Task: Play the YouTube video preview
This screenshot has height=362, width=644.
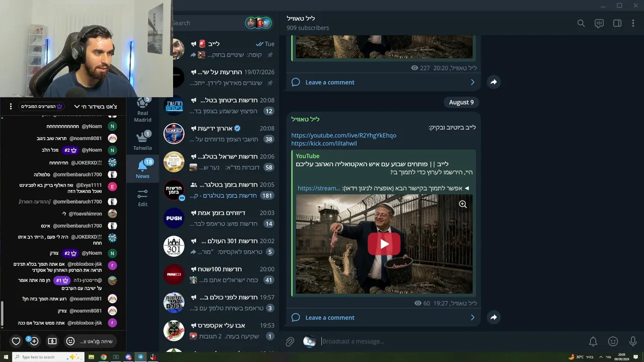Action: click(x=384, y=244)
